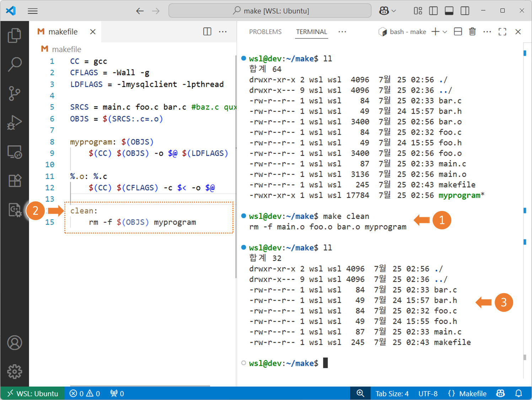
Task: Open the Copilot chat icon in title bar
Action: (384, 11)
